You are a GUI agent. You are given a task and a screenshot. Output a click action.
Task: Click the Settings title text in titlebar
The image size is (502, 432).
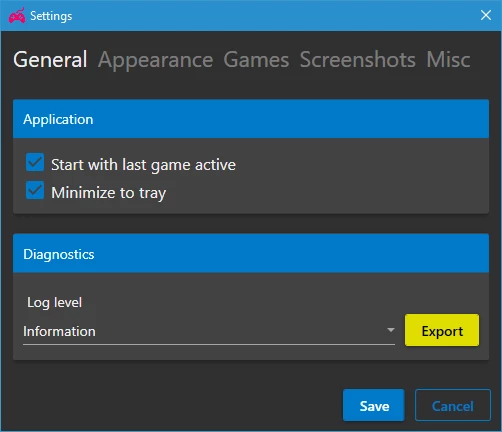tap(51, 16)
